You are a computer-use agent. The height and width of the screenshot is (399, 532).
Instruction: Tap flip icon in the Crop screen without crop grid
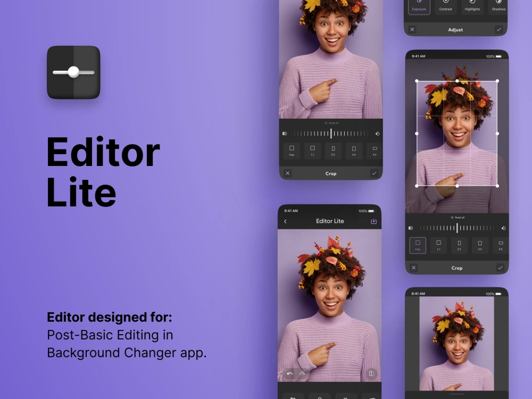[x=285, y=134]
